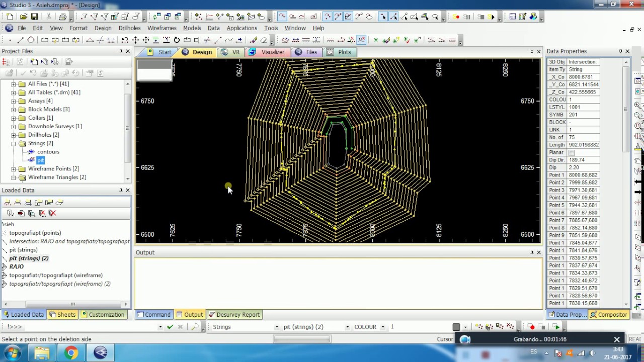Select the New String line tool
Viewport: 644px width, 362px height.
[20, 40]
